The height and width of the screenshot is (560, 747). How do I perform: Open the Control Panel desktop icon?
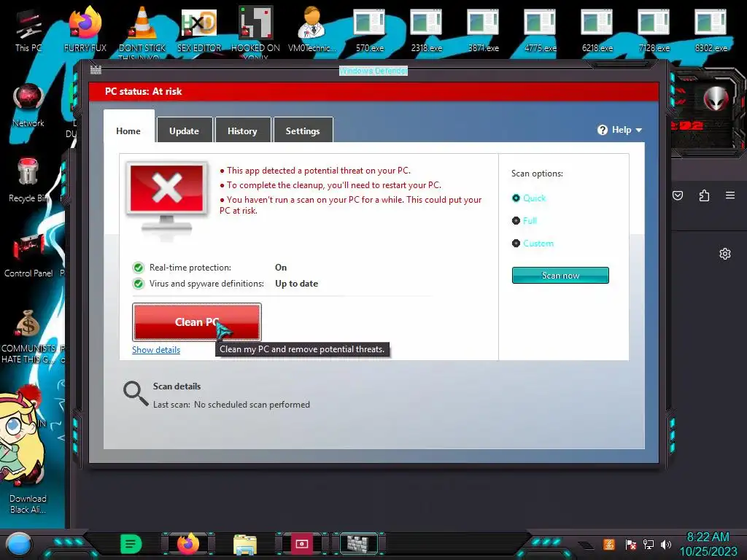point(28,255)
